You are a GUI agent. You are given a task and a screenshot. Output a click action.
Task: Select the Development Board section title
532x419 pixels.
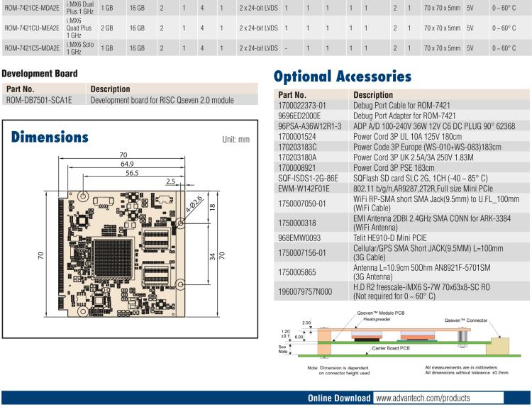[x=40, y=73]
